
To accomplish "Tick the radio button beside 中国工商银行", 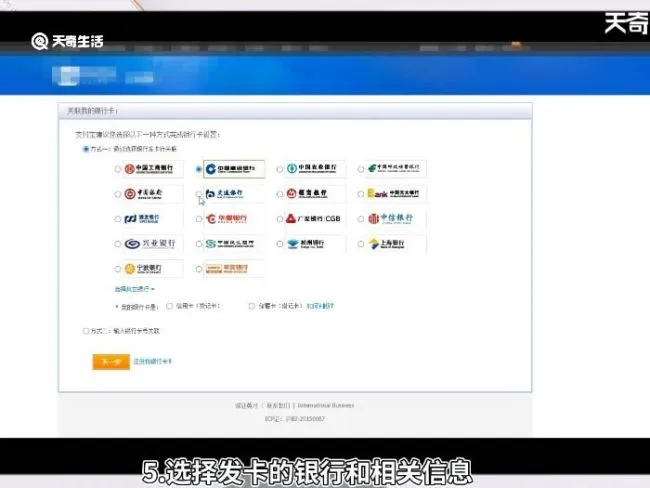I will coord(118,169).
